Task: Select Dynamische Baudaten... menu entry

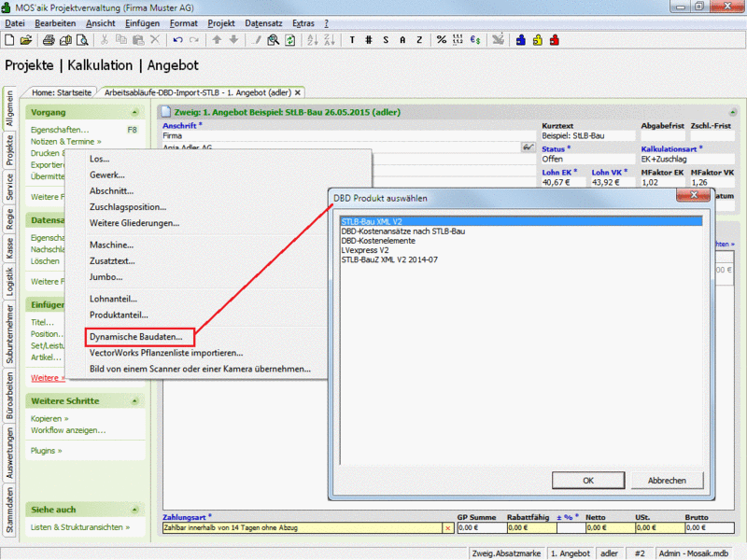Action: (139, 337)
